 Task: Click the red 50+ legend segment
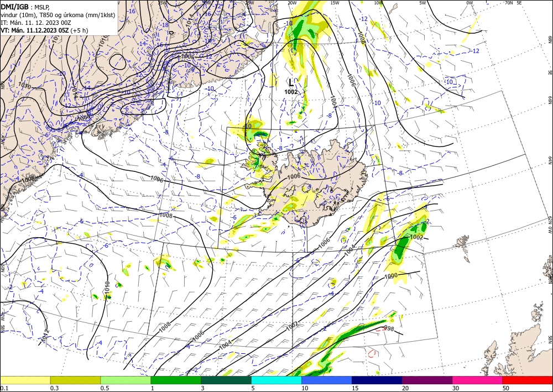(x=528, y=380)
